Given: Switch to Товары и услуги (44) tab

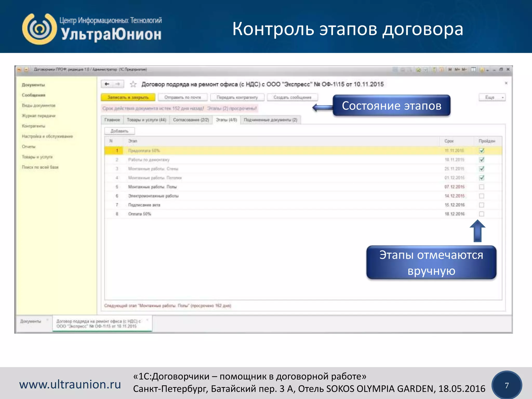Looking at the screenshot, I should click(147, 120).
